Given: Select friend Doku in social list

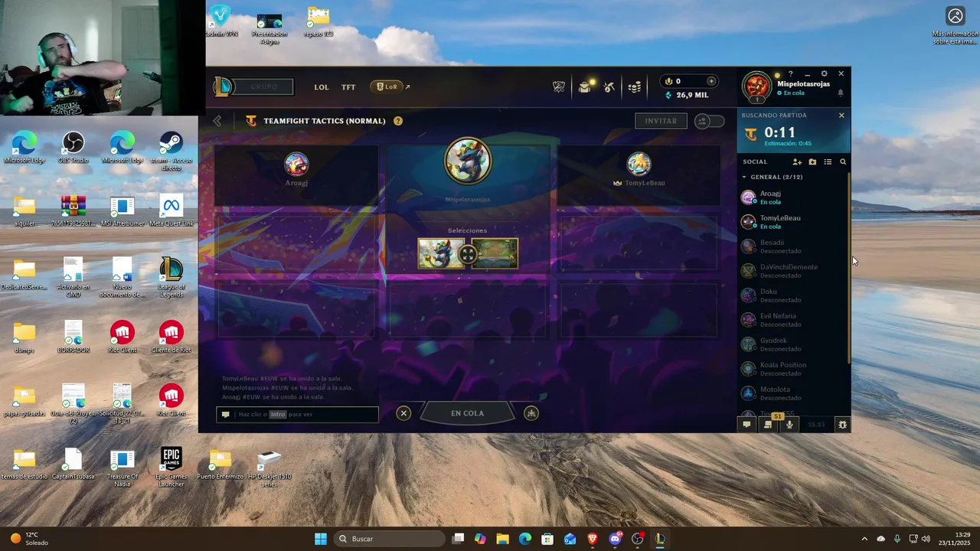Looking at the screenshot, I should 793,295.
